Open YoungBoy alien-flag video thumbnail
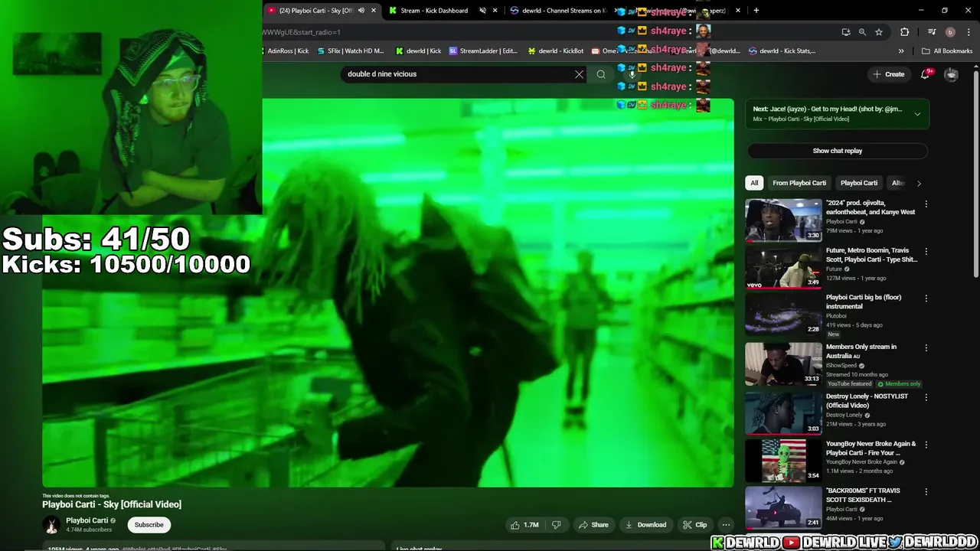Image resolution: width=980 pixels, height=551 pixels. [x=783, y=460]
